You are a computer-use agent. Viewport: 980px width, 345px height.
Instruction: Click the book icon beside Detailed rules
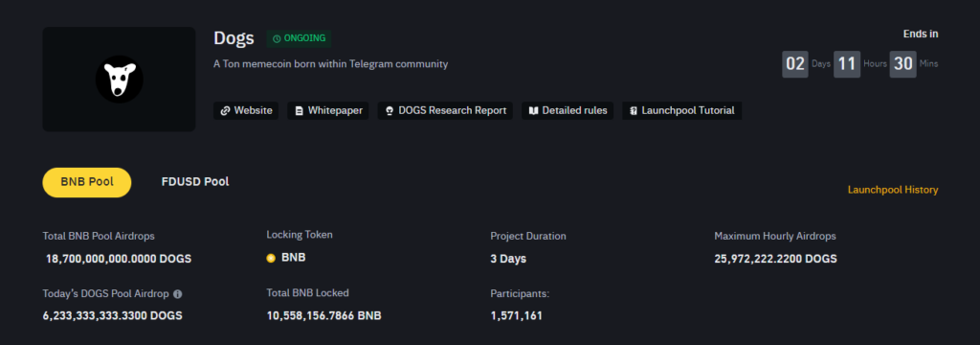[533, 111]
